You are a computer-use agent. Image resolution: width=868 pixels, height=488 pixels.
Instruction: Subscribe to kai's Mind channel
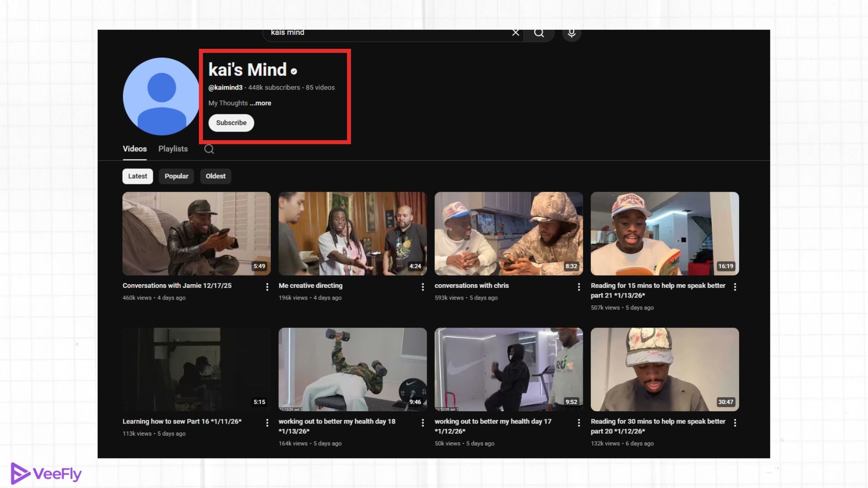point(231,122)
